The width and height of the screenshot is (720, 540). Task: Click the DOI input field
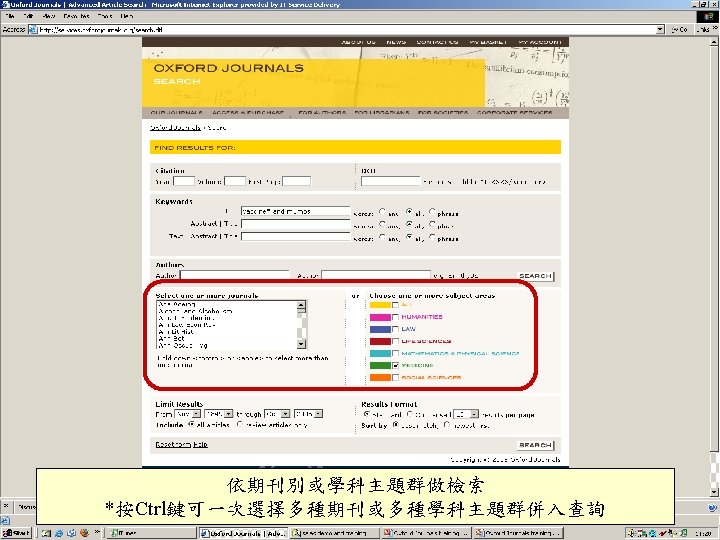(x=390, y=181)
